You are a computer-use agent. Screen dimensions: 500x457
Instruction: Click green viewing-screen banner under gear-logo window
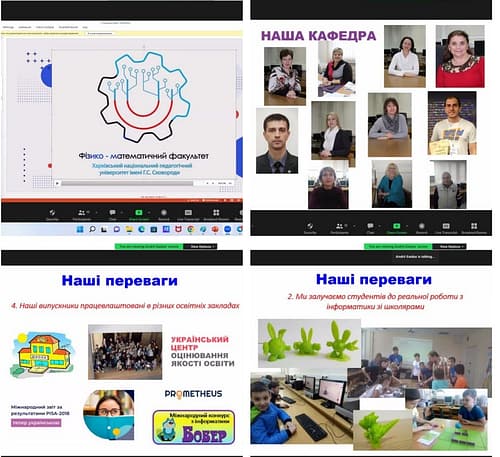coord(149,247)
